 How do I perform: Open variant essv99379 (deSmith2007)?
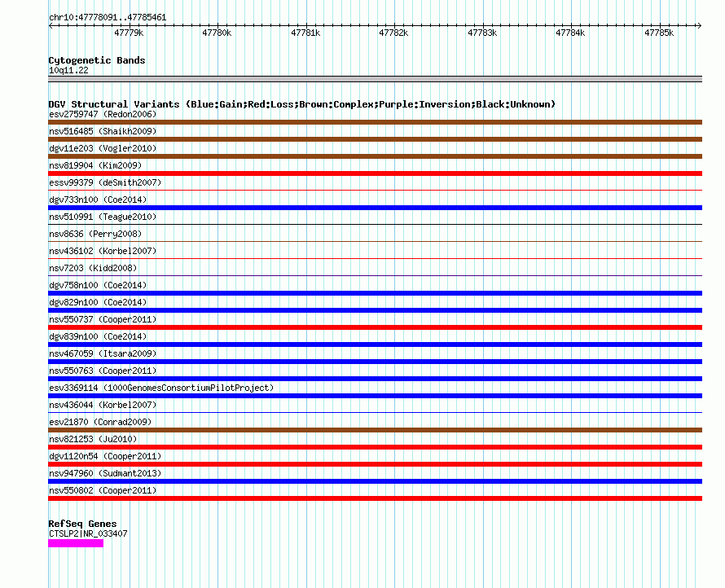coord(105,182)
